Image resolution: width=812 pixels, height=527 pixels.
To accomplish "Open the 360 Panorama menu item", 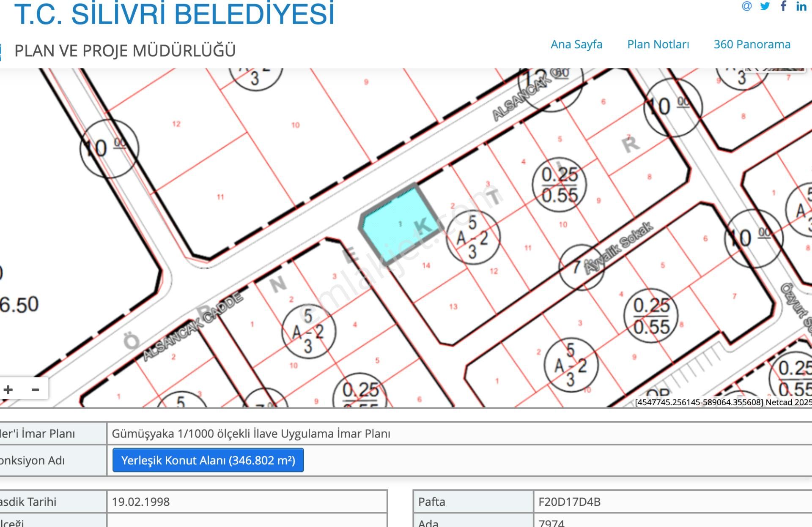I will [x=752, y=44].
